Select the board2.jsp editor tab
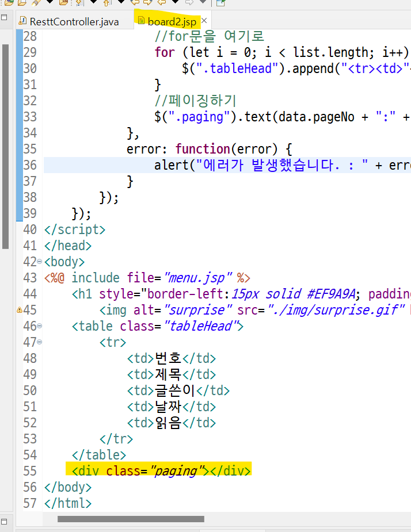 pyautogui.click(x=172, y=22)
